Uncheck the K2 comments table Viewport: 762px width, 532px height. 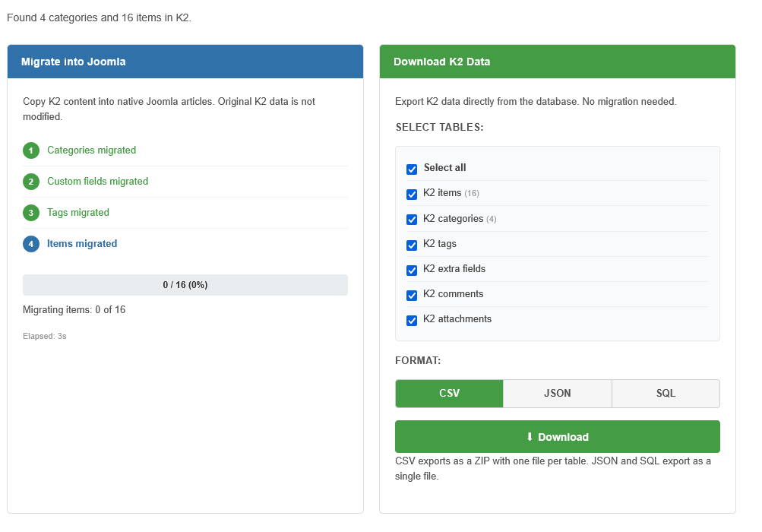point(412,295)
